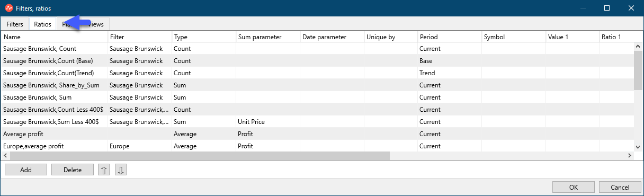Click the Sum parameter column header
The image size is (644, 196).
268,37
